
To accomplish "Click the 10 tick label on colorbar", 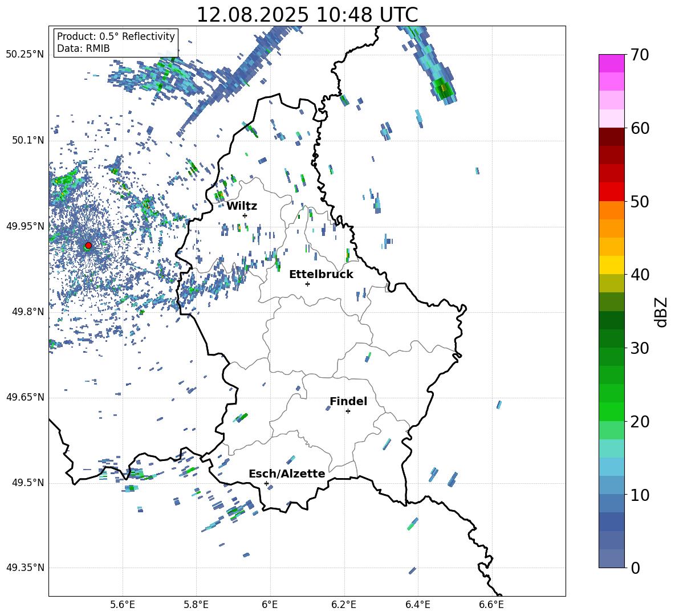I will coord(640,495).
